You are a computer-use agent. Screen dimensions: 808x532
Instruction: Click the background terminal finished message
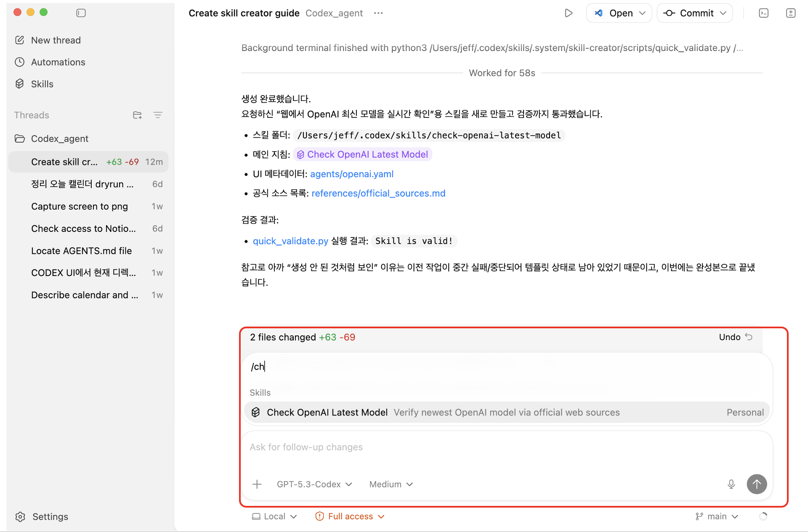492,48
